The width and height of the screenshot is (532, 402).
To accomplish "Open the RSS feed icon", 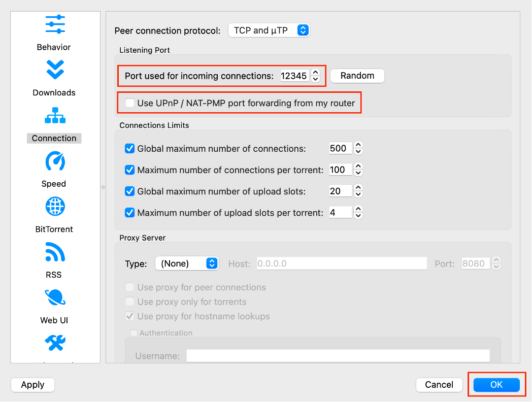I will tap(55, 252).
